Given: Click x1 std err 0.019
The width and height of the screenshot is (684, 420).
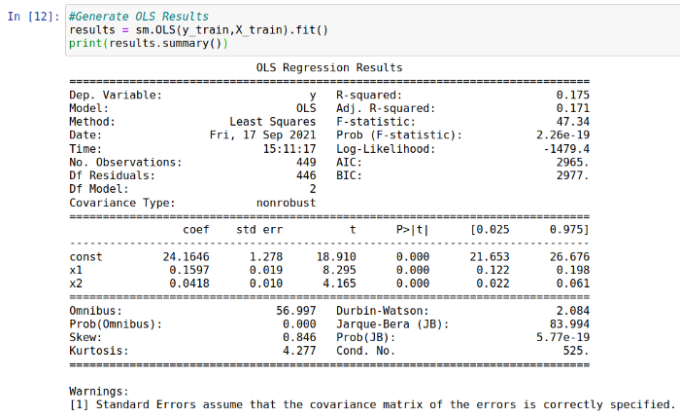Looking at the screenshot, I should click(x=266, y=270).
